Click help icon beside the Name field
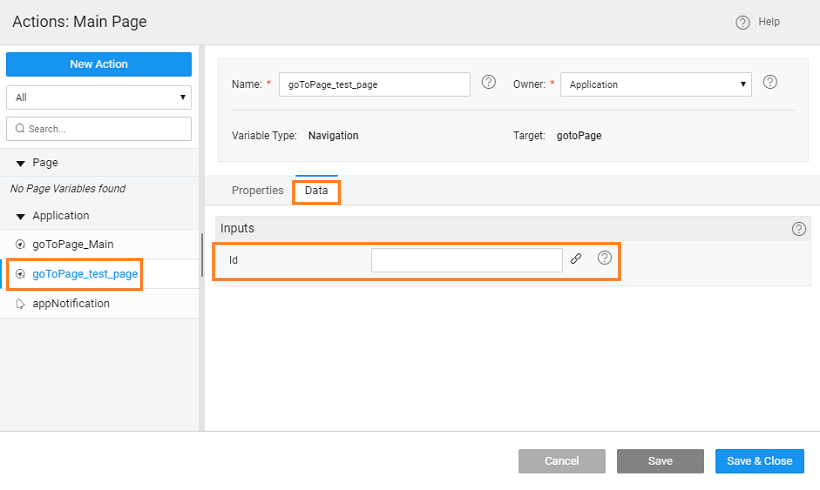 coord(488,83)
